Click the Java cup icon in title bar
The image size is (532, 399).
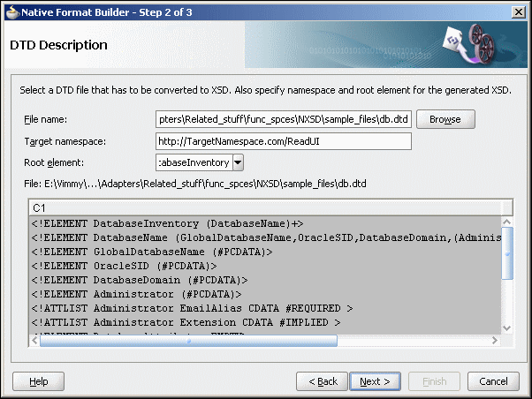pyautogui.click(x=12, y=12)
